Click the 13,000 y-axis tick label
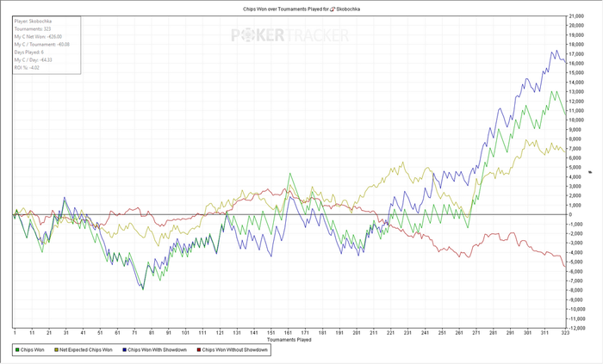This screenshot has height=364, width=603. (x=577, y=92)
